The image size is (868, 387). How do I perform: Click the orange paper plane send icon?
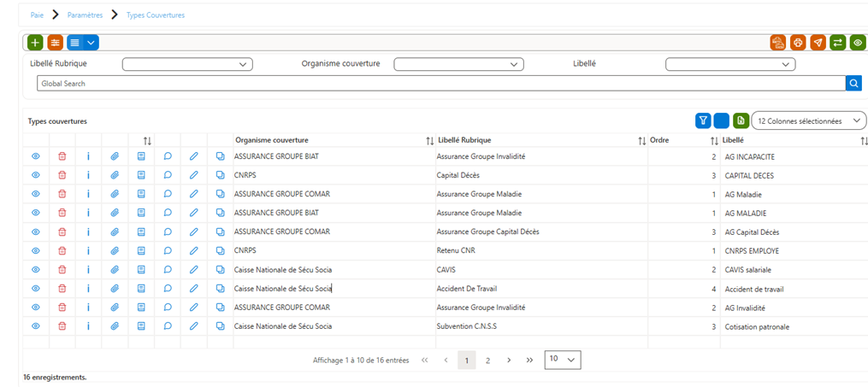click(818, 42)
